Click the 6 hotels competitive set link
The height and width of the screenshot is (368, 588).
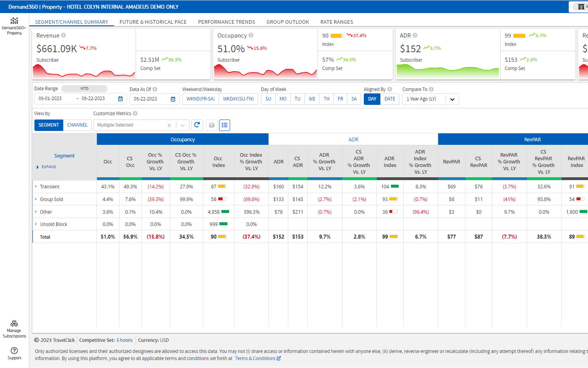click(x=125, y=340)
